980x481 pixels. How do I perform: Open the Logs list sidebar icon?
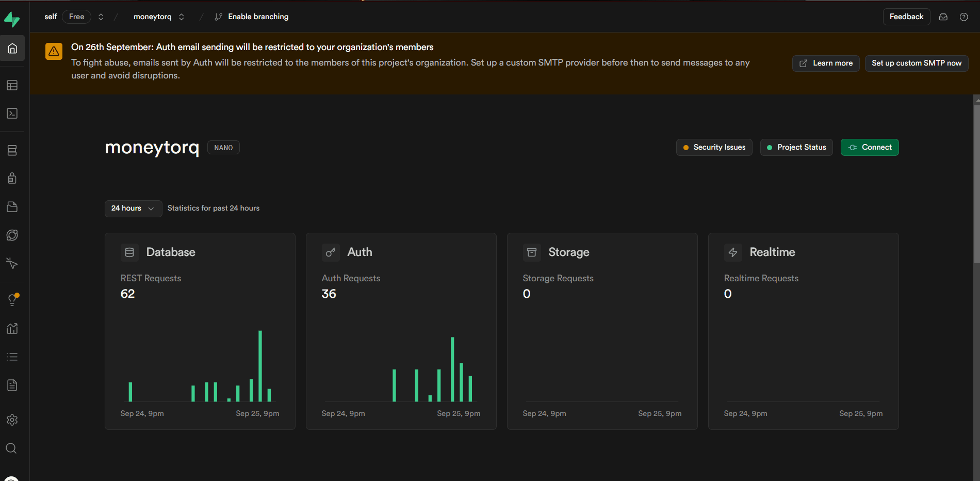point(12,357)
